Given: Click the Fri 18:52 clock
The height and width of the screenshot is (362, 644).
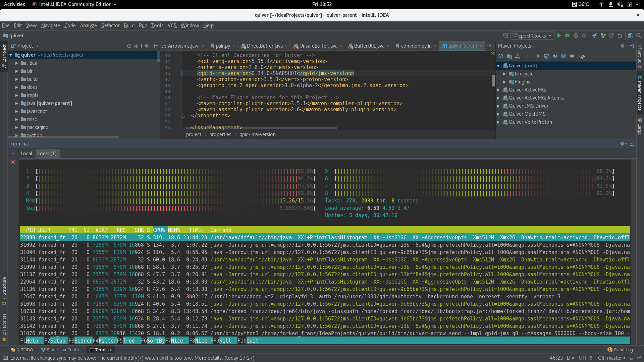Looking at the screenshot, I should 322,4.
